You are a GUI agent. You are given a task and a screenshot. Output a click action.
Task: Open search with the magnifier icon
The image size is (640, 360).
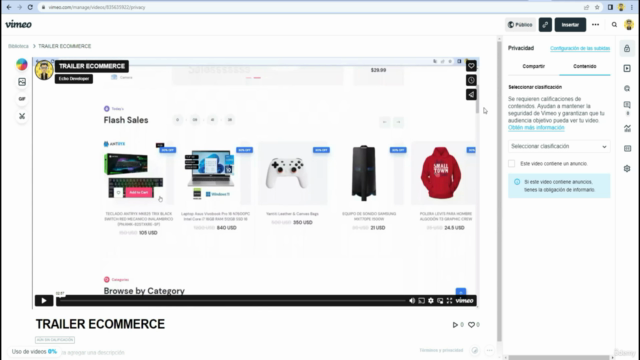[x=614, y=24]
